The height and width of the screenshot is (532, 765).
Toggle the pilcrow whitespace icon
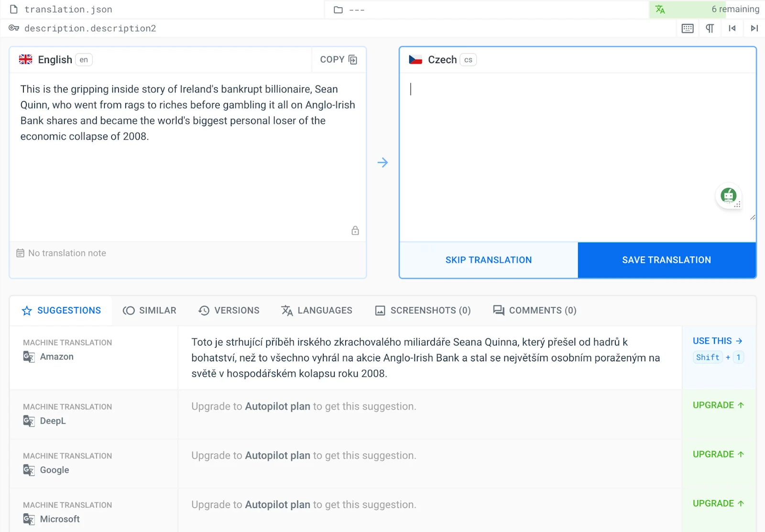(x=710, y=28)
